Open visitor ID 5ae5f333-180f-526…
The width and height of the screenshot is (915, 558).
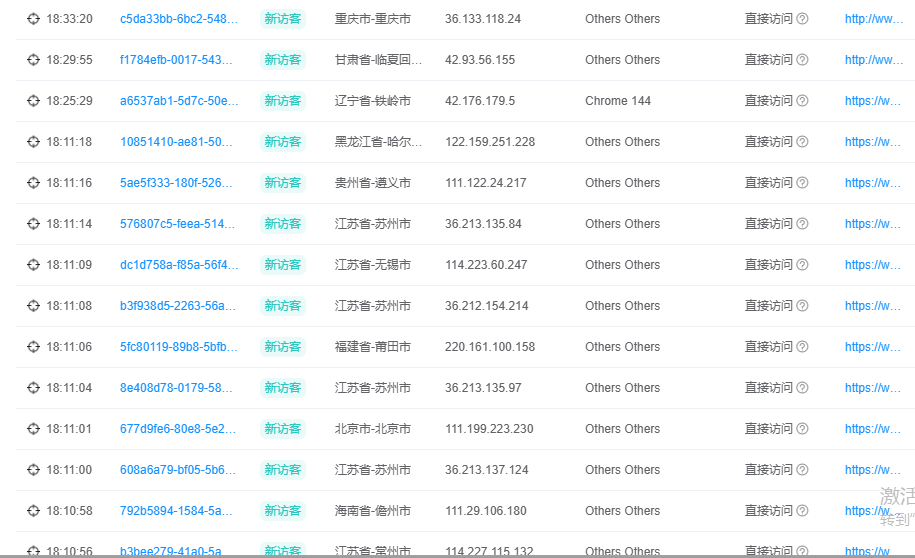[176, 183]
